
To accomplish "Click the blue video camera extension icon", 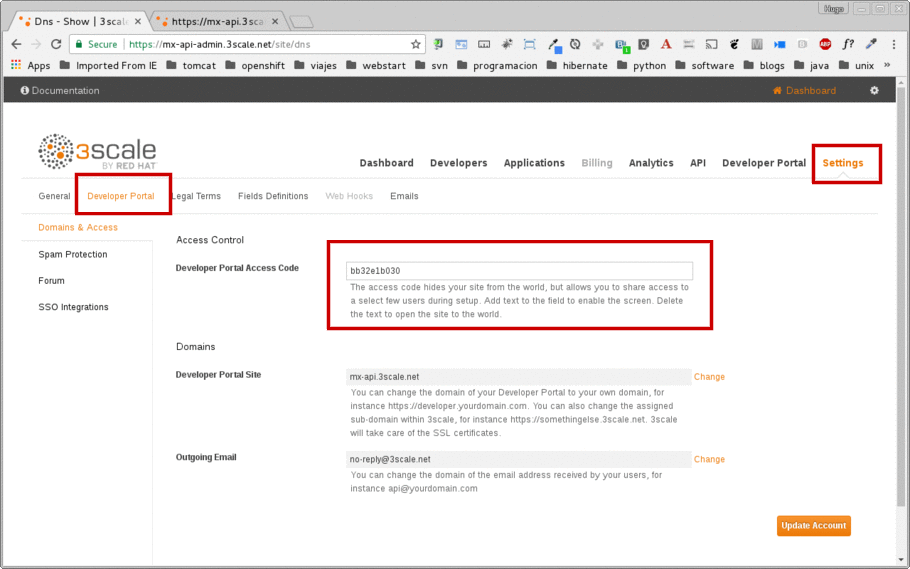I will (x=779, y=44).
